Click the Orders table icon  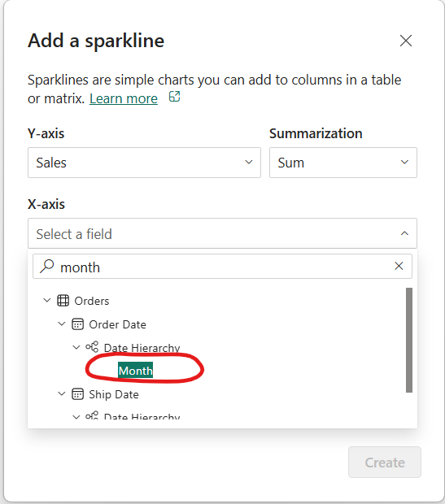point(63,301)
